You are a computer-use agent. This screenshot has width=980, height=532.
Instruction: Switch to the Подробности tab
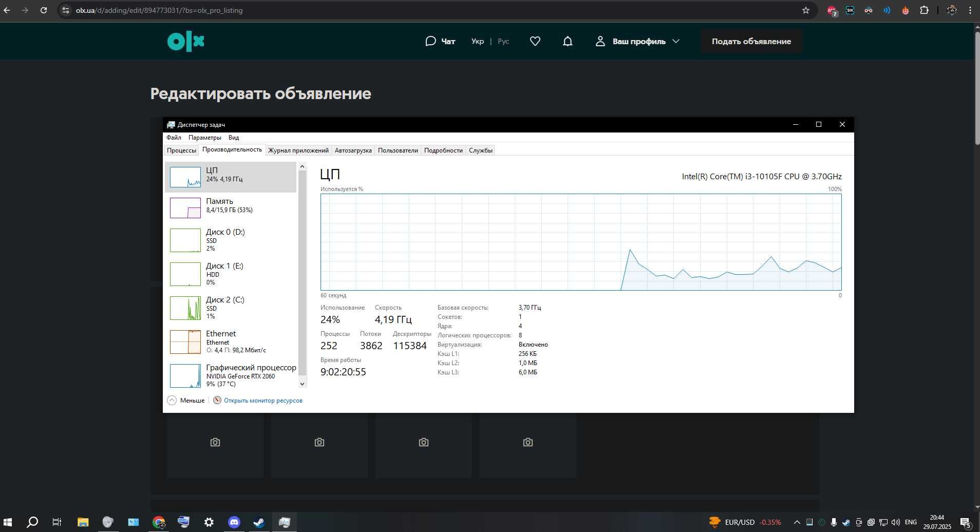(x=443, y=150)
